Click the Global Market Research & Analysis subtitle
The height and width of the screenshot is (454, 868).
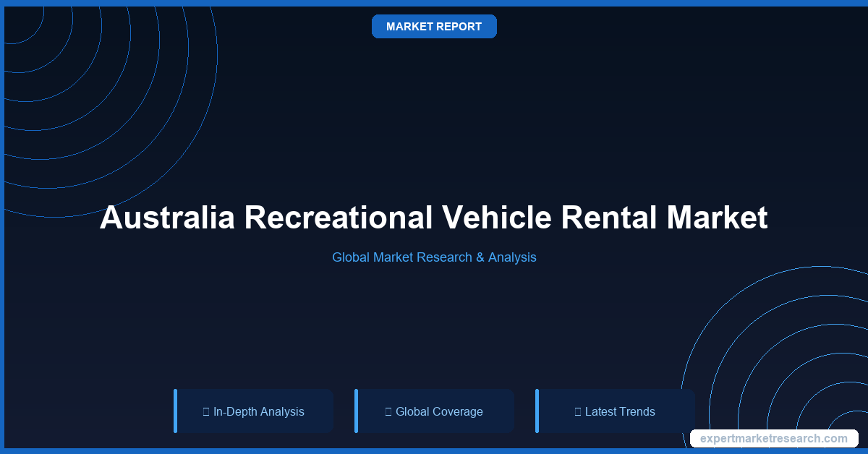pyautogui.click(x=434, y=257)
